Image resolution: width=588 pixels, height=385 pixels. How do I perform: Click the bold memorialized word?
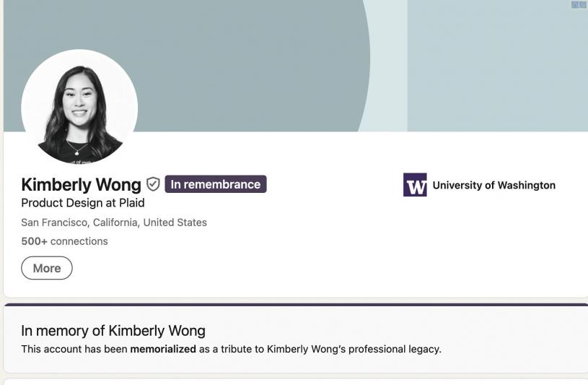pyautogui.click(x=163, y=349)
